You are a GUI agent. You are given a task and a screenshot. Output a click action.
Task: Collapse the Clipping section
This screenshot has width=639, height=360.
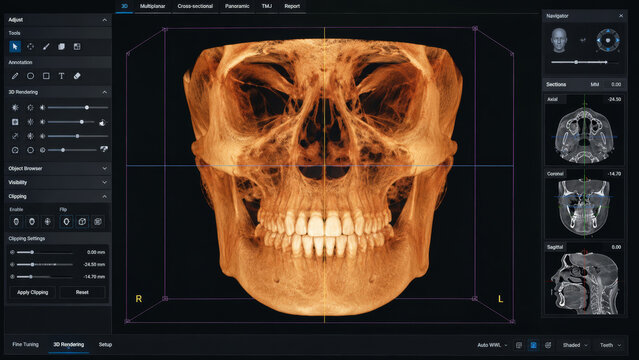(105, 197)
